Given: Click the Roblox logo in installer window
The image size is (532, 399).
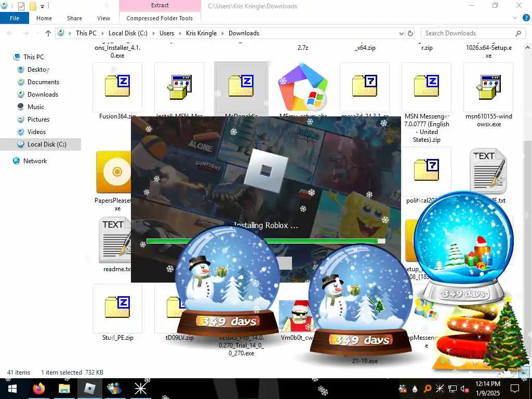Looking at the screenshot, I should pos(265,171).
